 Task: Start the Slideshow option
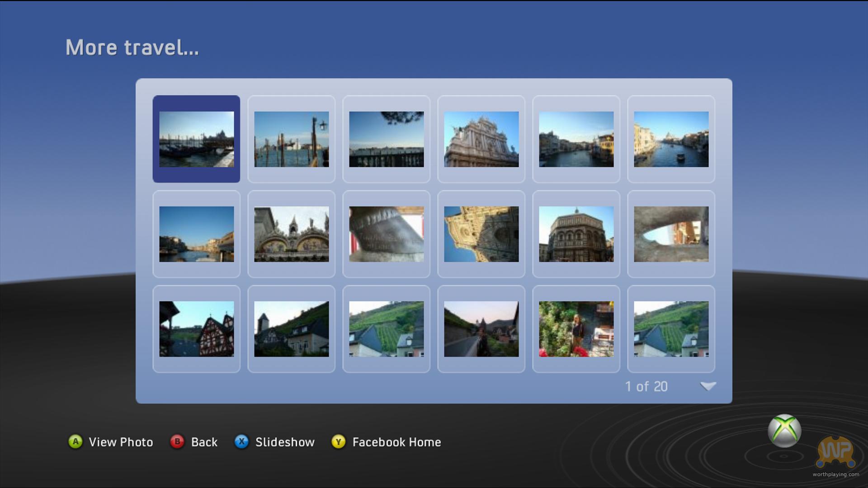(x=285, y=442)
